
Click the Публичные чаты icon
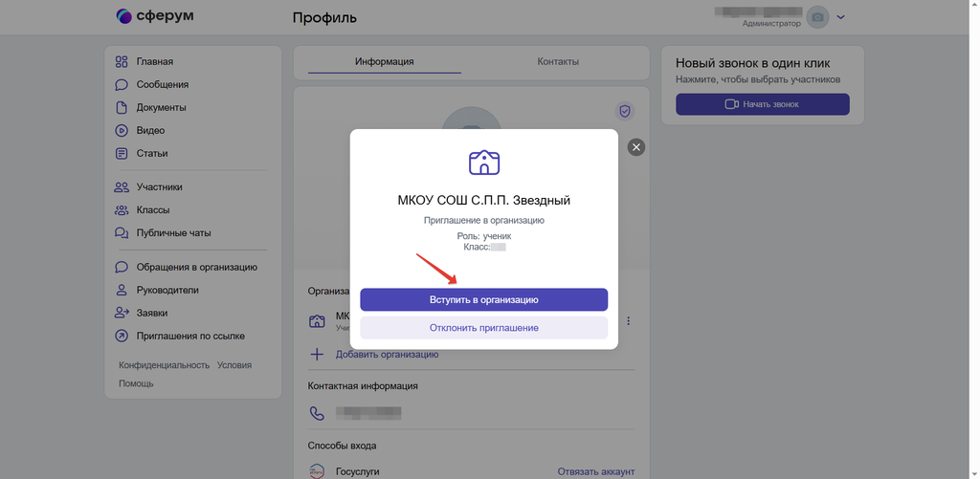pos(122,232)
